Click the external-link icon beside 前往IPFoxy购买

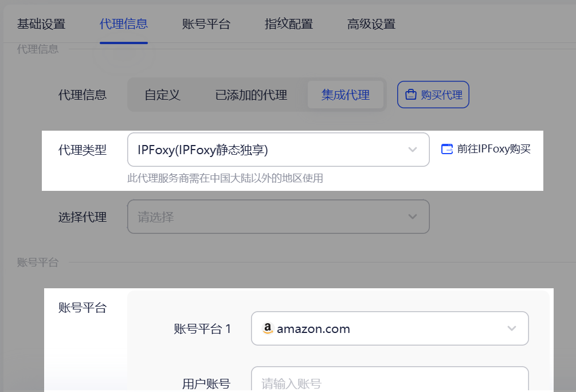click(446, 148)
